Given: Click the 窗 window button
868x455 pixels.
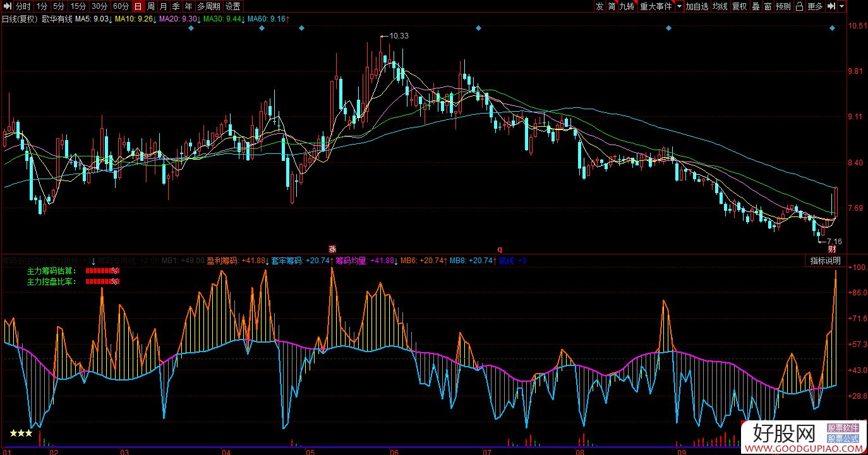Looking at the screenshot, I should click(768, 6).
